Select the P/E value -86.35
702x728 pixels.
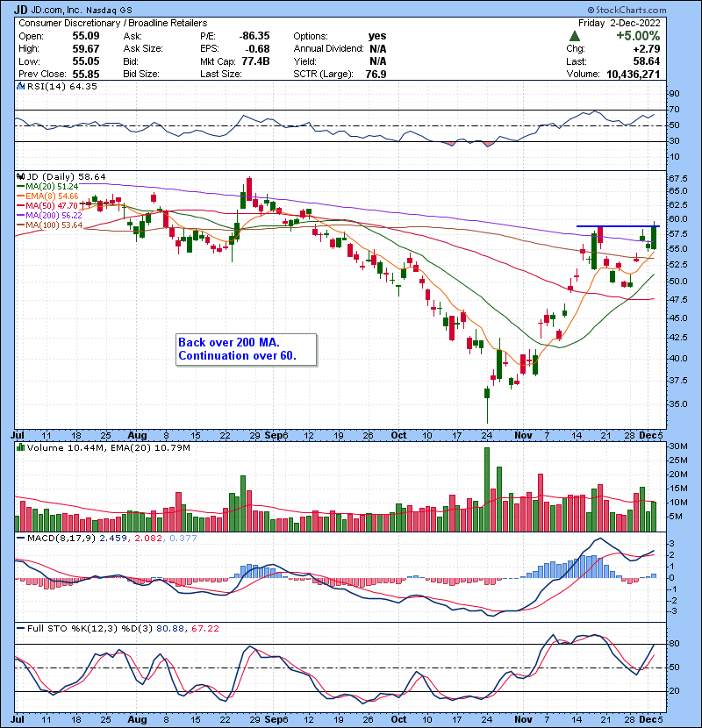(x=254, y=36)
